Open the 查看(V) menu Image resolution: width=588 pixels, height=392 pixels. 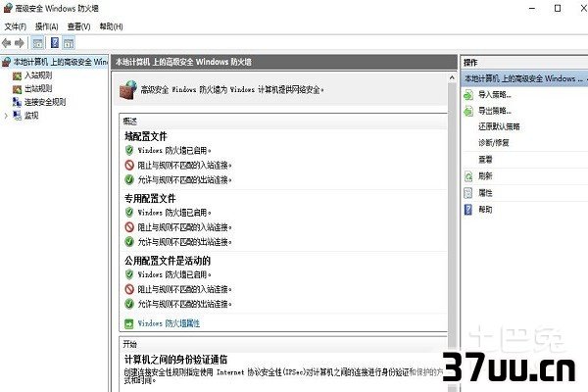tap(78, 26)
